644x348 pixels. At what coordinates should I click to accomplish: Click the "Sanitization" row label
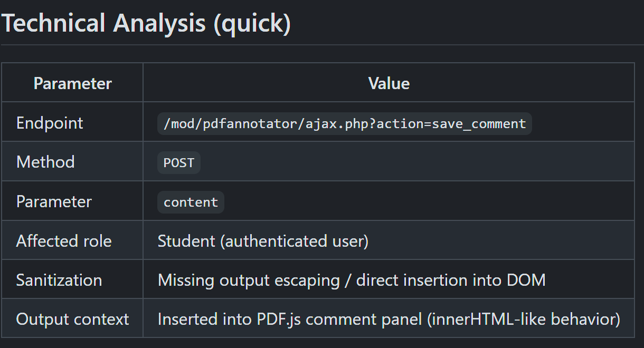pos(59,280)
